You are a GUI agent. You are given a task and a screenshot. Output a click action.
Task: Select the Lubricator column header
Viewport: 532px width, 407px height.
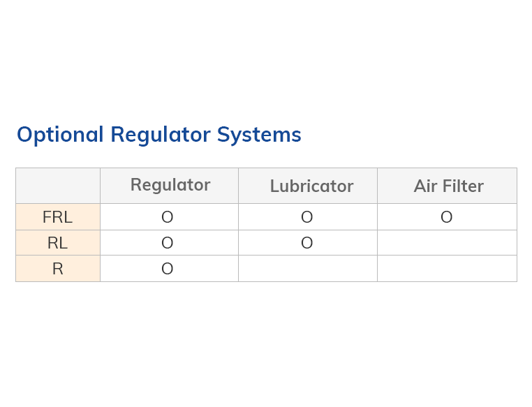pos(311,186)
